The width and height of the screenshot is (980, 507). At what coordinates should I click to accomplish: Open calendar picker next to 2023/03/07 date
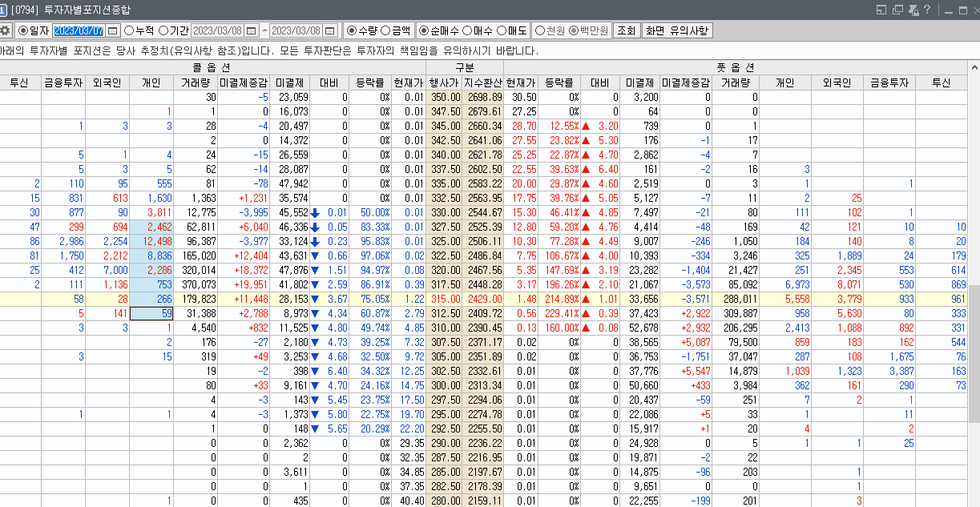click(x=113, y=31)
